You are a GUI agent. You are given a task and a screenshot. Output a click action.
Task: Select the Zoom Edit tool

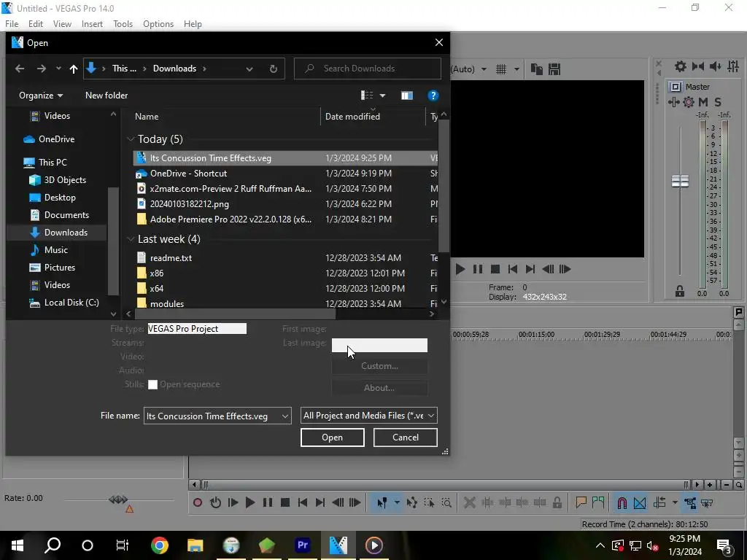pyautogui.click(x=446, y=502)
